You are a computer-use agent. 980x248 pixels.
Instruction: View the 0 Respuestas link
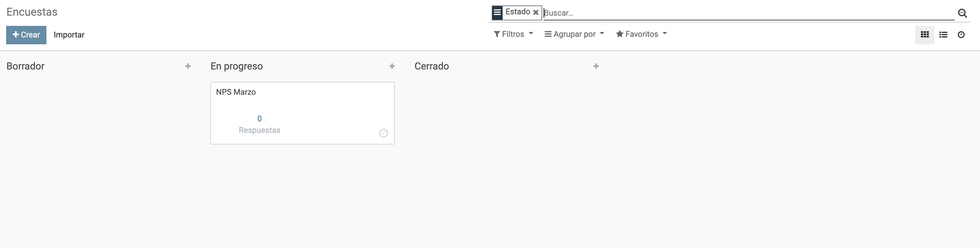[260, 124]
